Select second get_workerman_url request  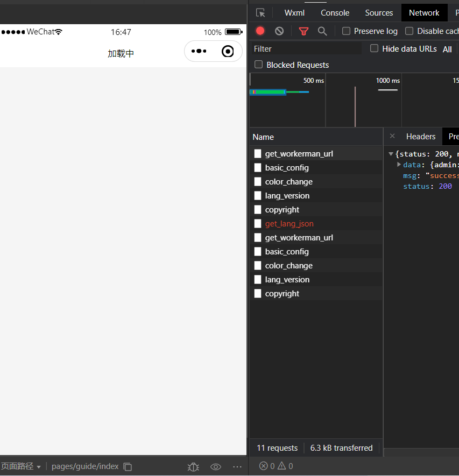pos(316,237)
